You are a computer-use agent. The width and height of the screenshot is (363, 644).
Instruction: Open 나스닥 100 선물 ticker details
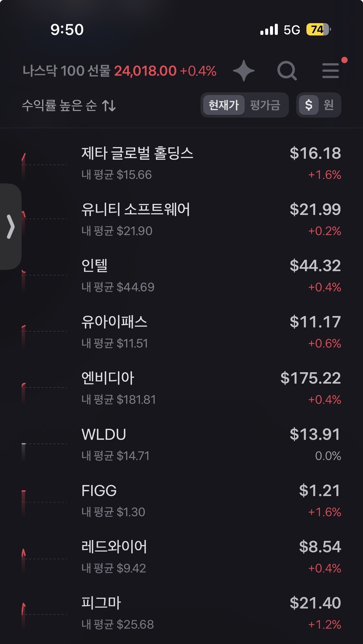click(119, 71)
